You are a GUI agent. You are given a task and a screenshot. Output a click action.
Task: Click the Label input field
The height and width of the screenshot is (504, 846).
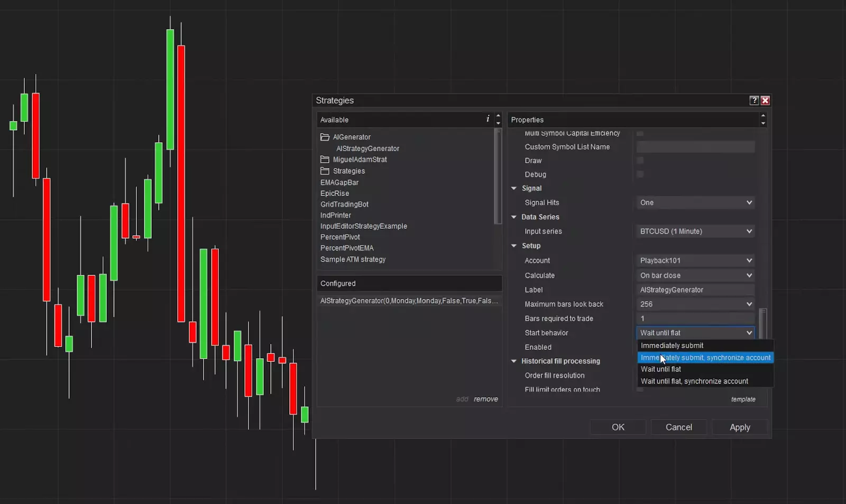pyautogui.click(x=696, y=290)
